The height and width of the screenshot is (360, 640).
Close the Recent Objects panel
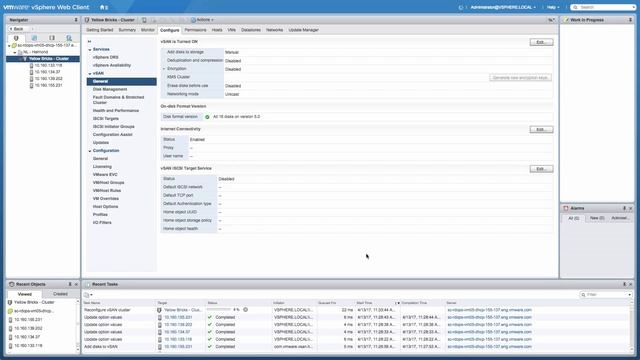click(x=76, y=284)
